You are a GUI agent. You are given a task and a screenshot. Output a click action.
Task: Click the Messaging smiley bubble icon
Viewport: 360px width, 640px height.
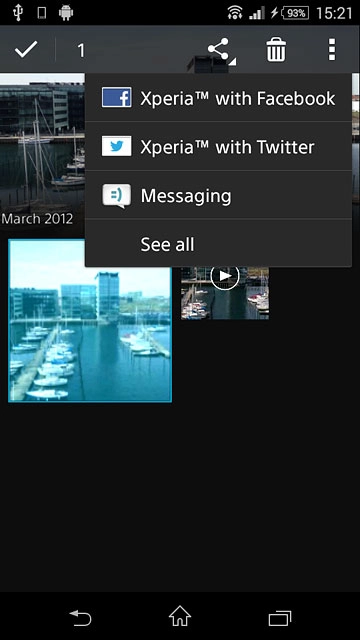pyautogui.click(x=117, y=196)
